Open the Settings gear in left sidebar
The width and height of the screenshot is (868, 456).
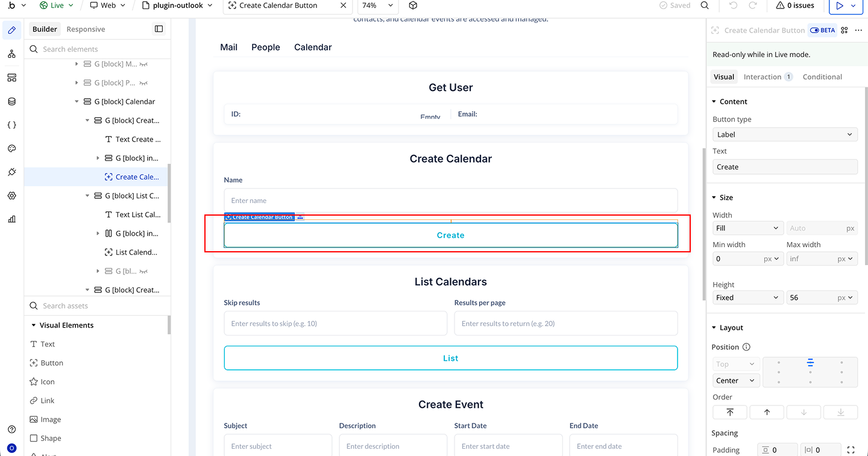click(x=12, y=196)
